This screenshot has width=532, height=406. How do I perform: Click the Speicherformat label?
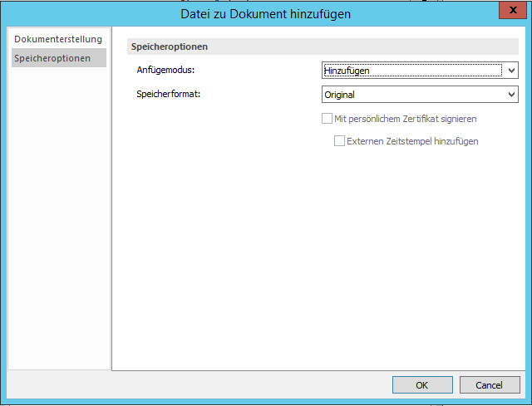click(169, 94)
